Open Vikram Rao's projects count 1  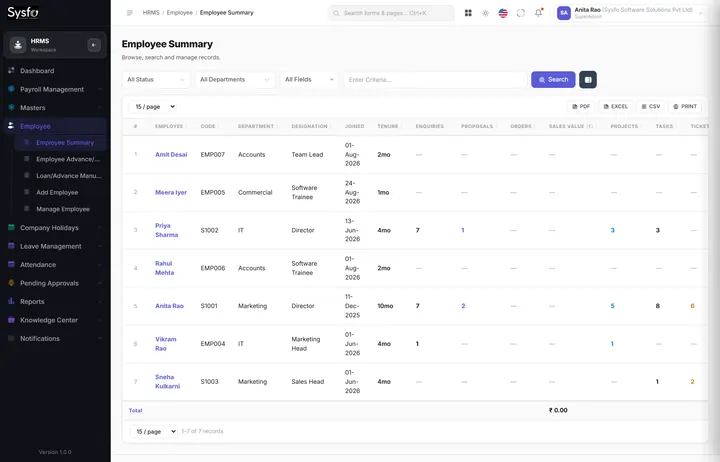pyautogui.click(x=612, y=344)
